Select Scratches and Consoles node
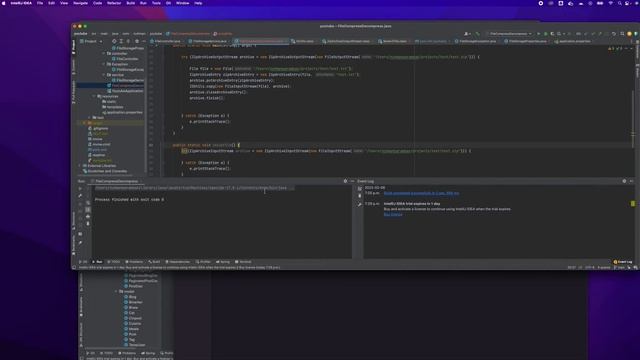This screenshot has width=640, height=360. [105, 171]
